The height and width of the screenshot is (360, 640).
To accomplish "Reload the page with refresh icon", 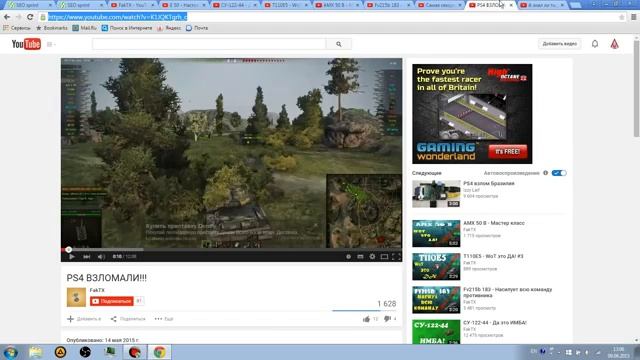I will pos(30,17).
